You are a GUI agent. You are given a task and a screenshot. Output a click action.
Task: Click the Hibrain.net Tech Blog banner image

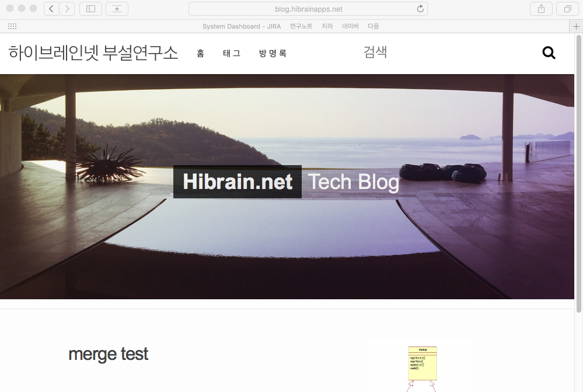coord(287,187)
